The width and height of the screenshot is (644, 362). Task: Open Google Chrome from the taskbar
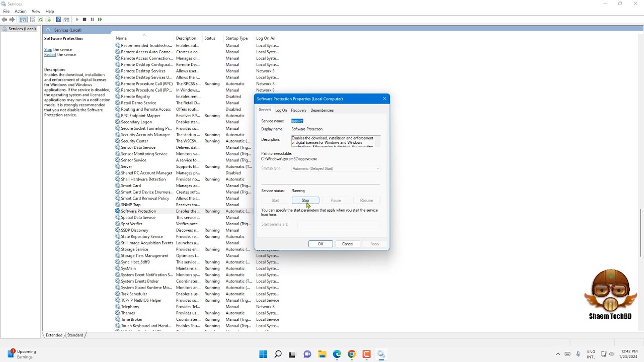click(352, 354)
